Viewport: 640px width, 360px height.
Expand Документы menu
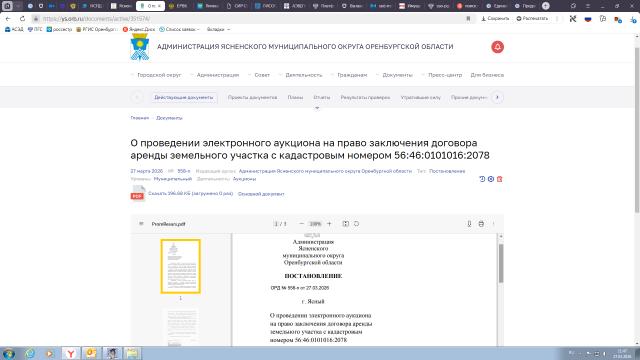coord(397,75)
